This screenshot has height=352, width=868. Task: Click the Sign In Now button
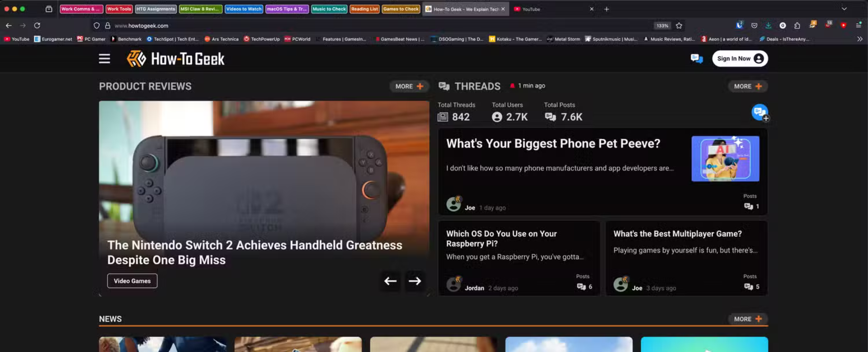pos(740,59)
